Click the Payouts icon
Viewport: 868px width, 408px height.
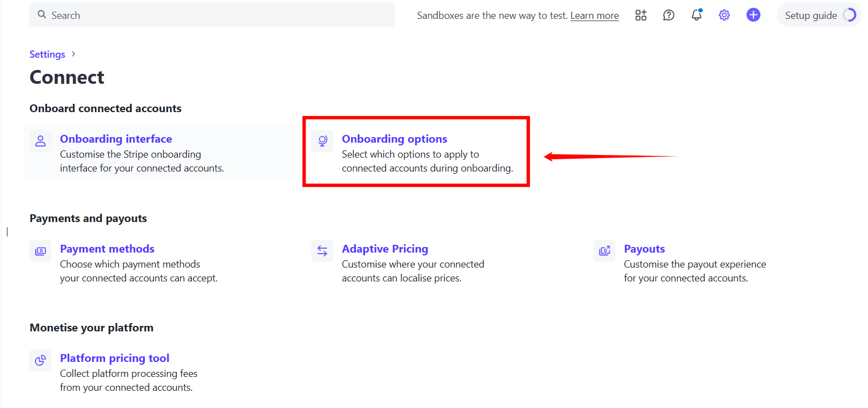605,251
